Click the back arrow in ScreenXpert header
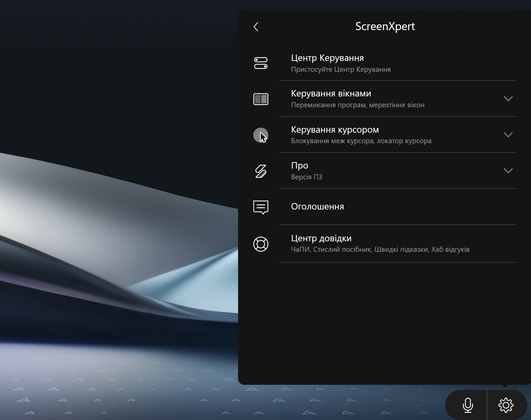Screen dimensions: 531x420 click(256, 27)
